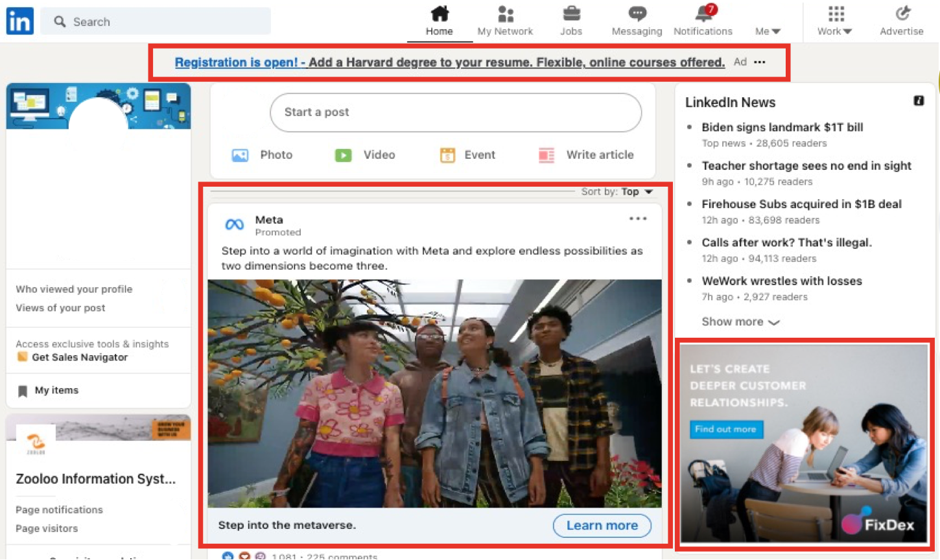Image resolution: width=940 pixels, height=560 pixels.
Task: Click Find out more on FixDex ad
Action: click(725, 429)
